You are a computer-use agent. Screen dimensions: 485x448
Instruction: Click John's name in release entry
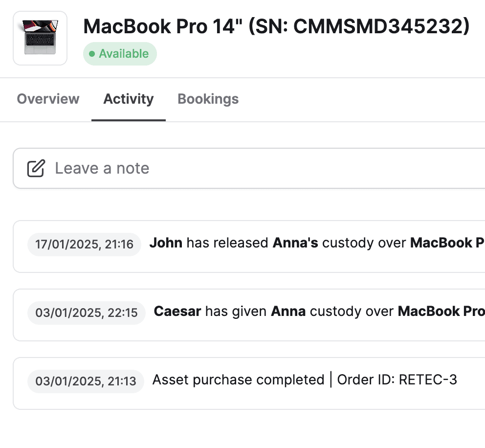point(166,243)
